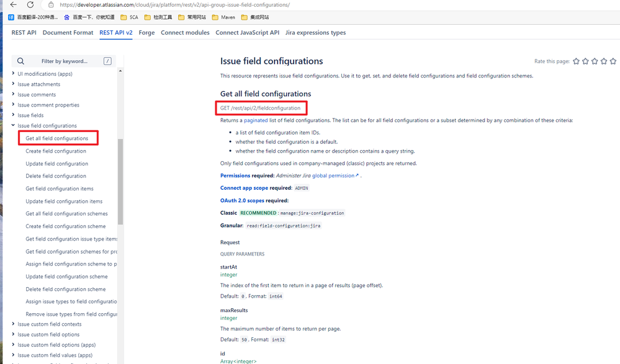620x364 pixels.
Task: Open the Document Format tab
Action: tap(68, 33)
